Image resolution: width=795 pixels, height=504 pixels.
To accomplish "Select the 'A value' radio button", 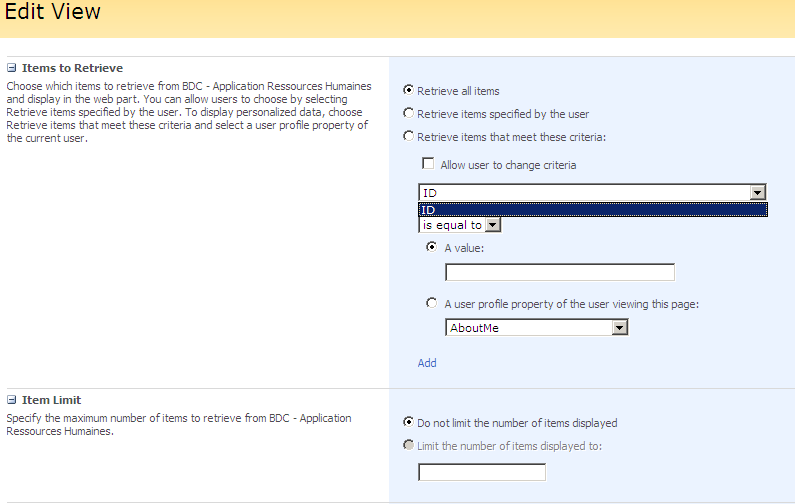I will (x=432, y=247).
